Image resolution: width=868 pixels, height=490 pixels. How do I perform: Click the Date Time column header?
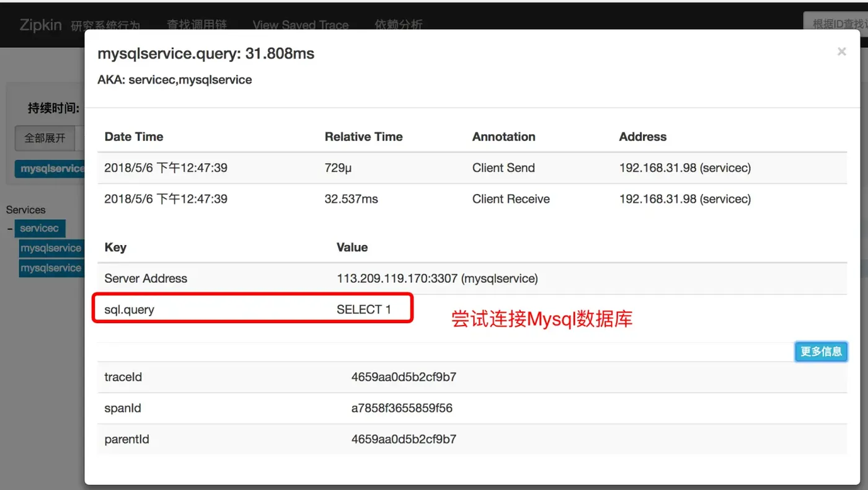pos(134,137)
